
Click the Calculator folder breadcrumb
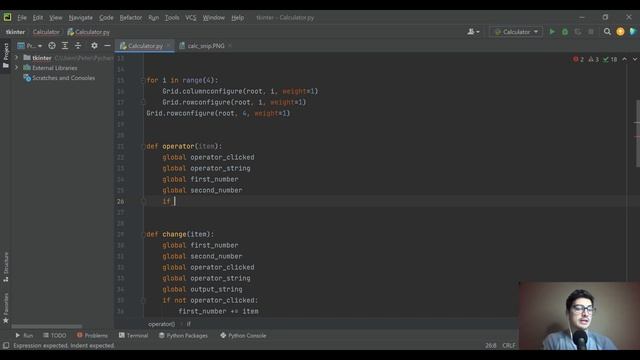coord(46,32)
